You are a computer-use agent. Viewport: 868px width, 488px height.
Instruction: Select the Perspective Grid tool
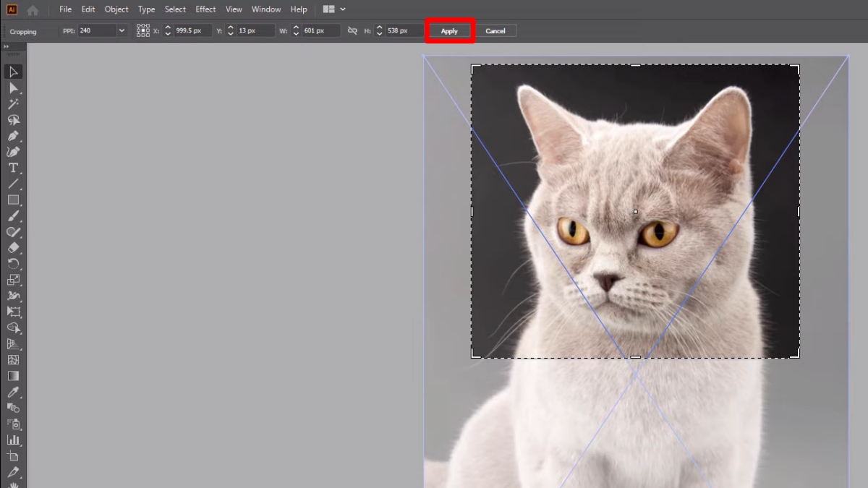click(13, 343)
